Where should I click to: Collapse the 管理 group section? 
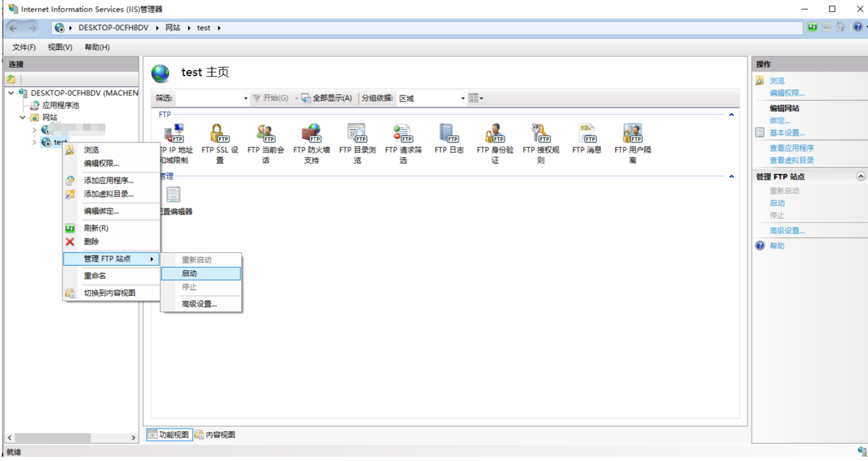click(732, 176)
